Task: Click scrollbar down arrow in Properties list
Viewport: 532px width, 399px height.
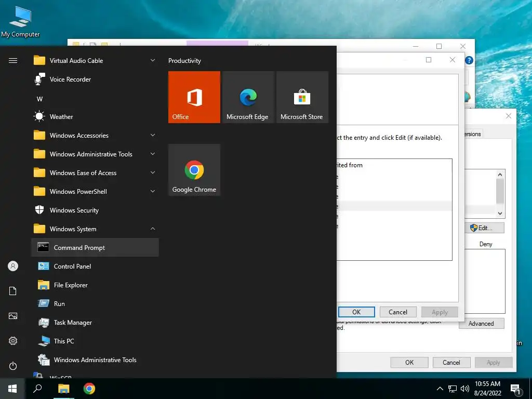Action: [x=500, y=214]
